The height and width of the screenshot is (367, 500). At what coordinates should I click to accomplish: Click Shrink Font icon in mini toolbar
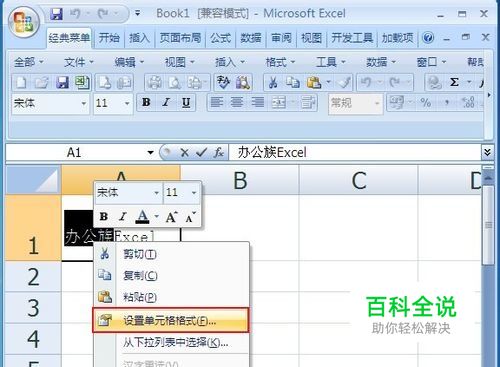(190, 217)
